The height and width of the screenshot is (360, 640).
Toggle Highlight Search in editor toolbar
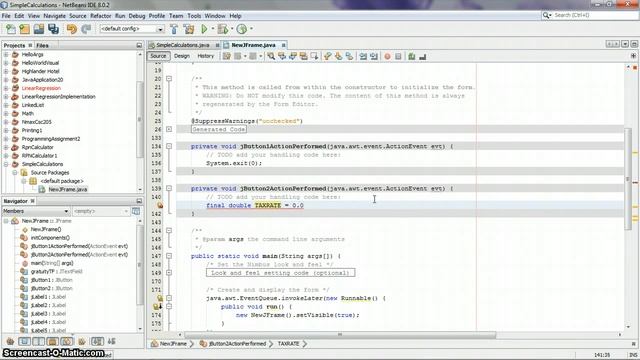coord(303,56)
